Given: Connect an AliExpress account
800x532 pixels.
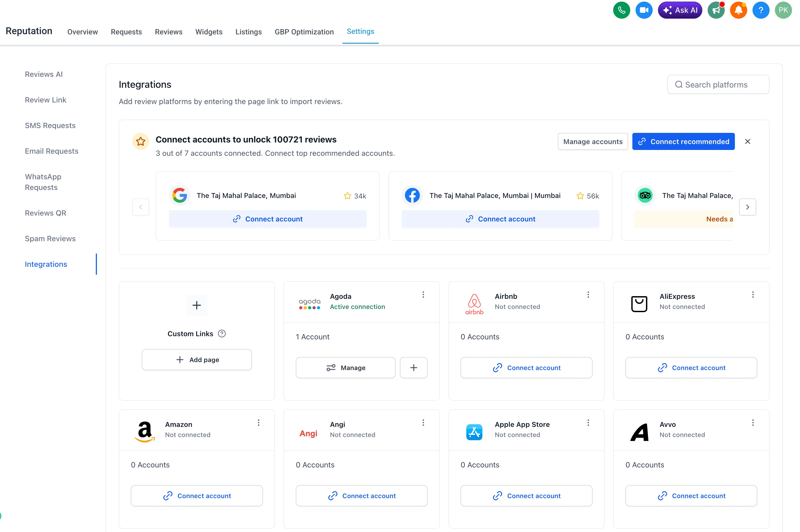Looking at the screenshot, I should 691,367.
